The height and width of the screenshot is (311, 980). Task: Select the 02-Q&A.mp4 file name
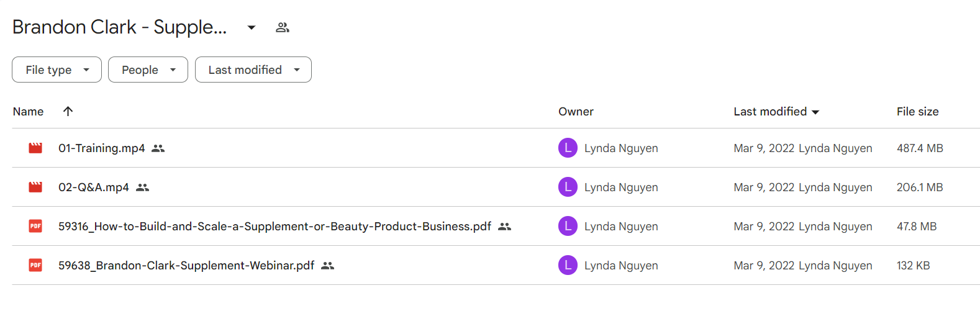click(94, 187)
